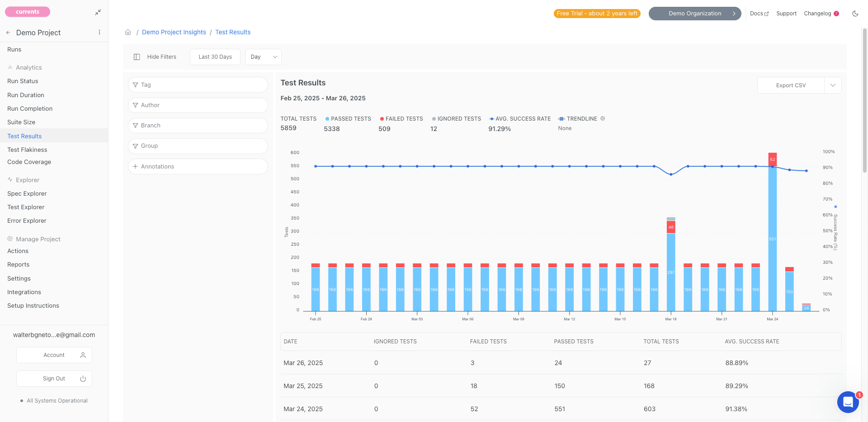Click the Changelog notification badge
The image size is (868, 422).
(836, 14)
